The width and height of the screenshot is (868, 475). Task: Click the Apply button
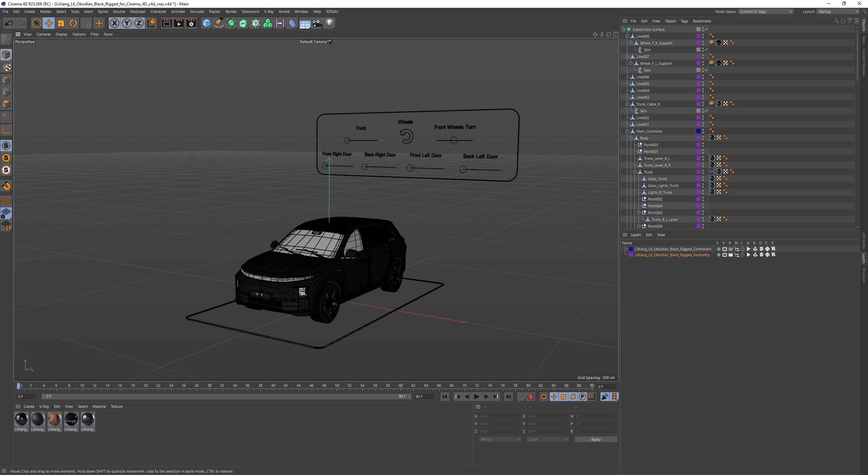[x=596, y=439]
